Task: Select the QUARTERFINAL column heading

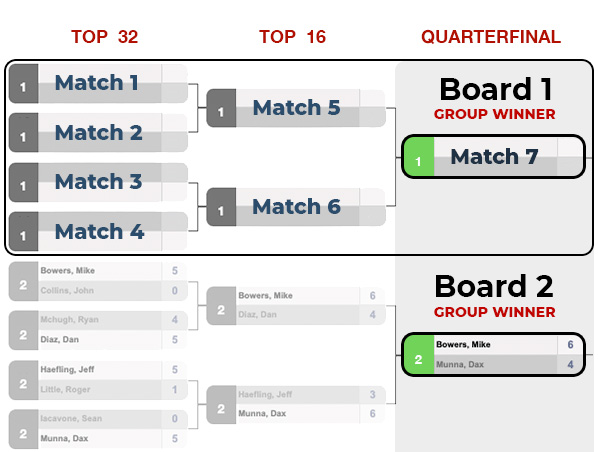Action: (x=491, y=37)
